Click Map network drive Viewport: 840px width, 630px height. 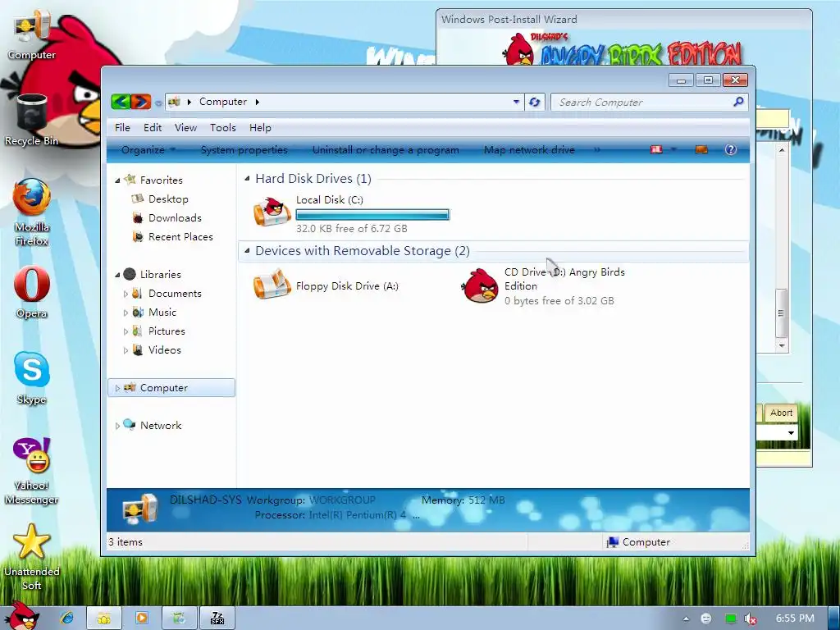coord(529,150)
